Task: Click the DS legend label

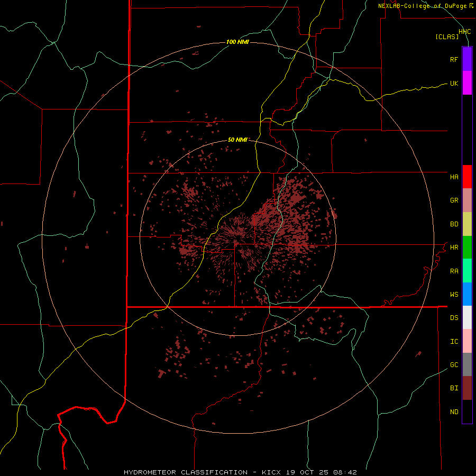Action: [454, 318]
